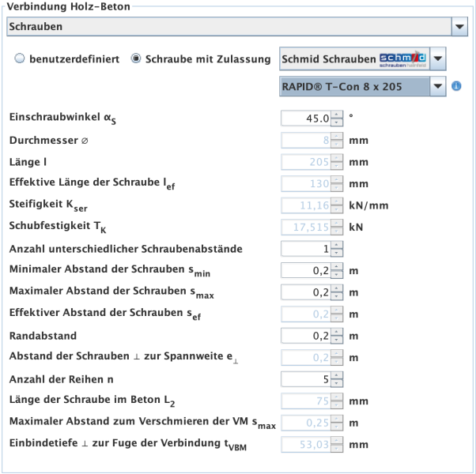Screen dimensions: 476x474
Task: Click the disabled Durchmesser field showing 8
Action: click(306, 140)
